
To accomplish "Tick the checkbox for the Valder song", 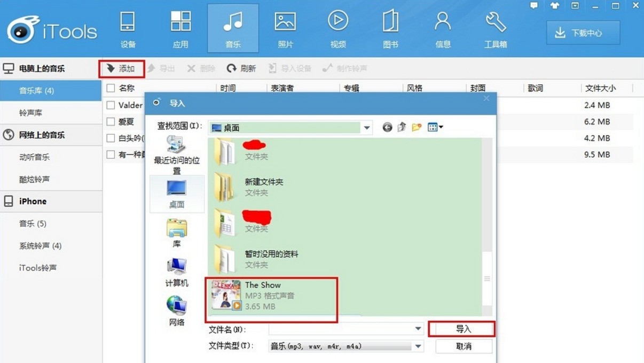I will click(x=111, y=105).
